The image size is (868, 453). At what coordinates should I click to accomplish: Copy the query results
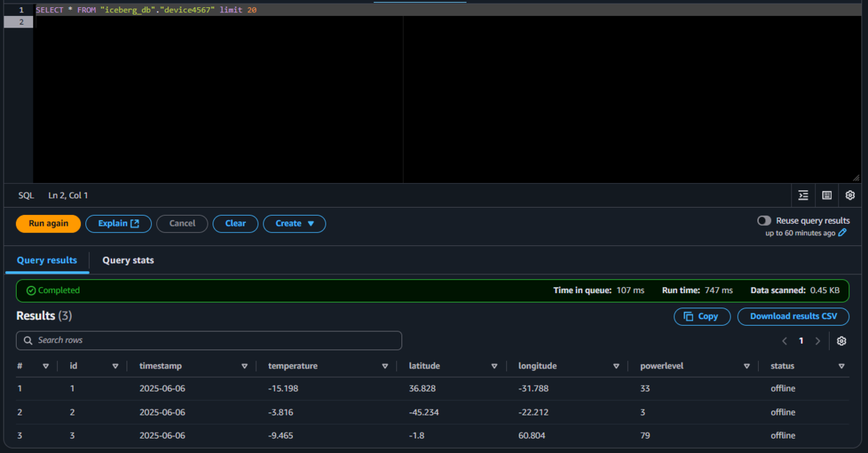[x=701, y=316]
